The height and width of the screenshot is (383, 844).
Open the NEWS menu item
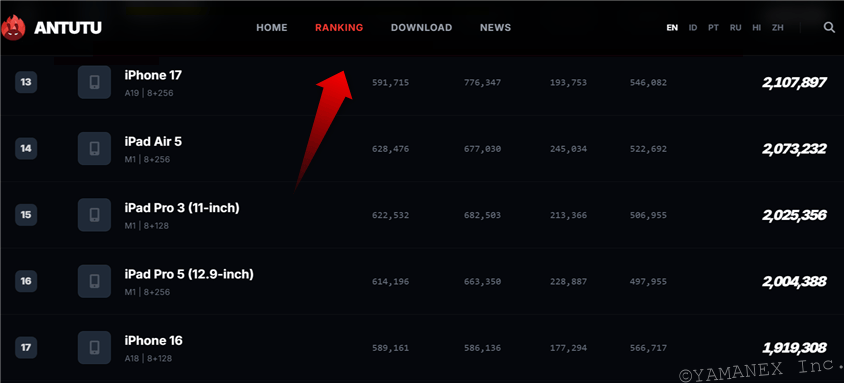495,27
